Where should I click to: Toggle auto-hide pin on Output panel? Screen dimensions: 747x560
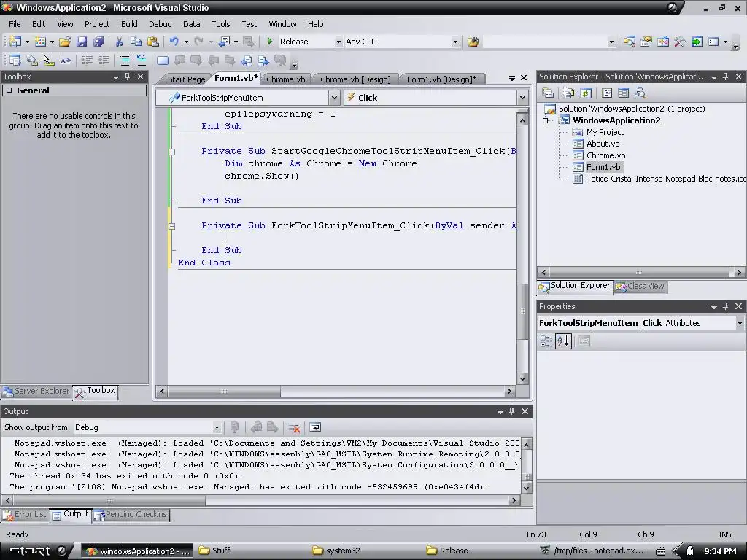tap(511, 411)
